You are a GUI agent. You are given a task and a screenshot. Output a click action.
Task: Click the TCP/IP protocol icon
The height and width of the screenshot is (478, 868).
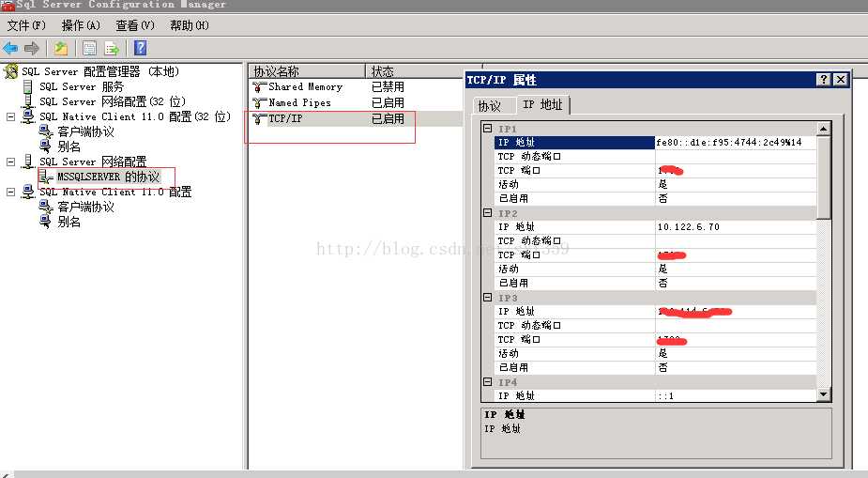coord(259,118)
